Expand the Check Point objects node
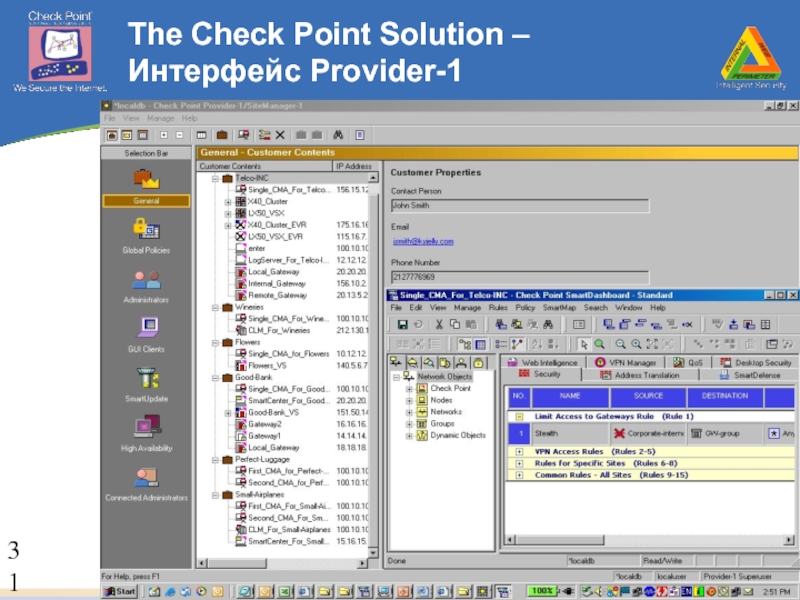 [x=409, y=389]
